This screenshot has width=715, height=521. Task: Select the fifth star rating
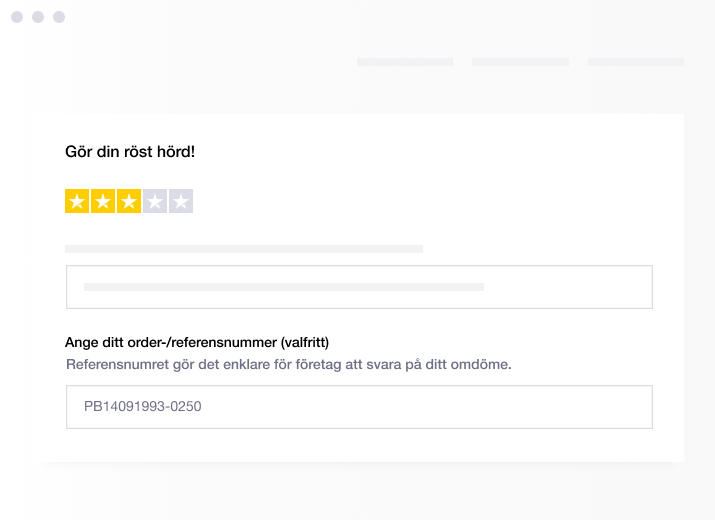tap(181, 201)
